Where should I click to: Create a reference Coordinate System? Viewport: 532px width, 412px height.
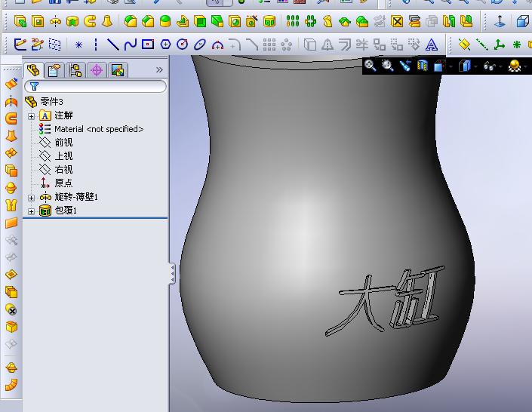click(x=499, y=45)
